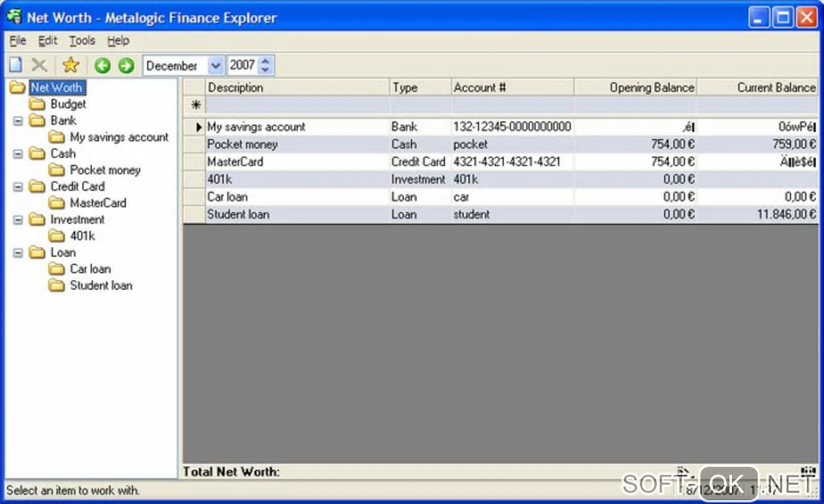
Task: Select the Bank folder in tree
Action: [x=63, y=121]
